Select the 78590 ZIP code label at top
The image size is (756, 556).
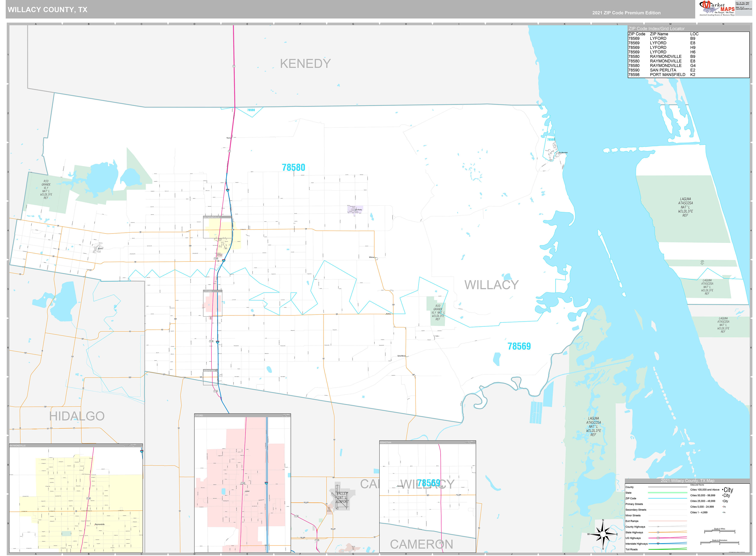click(x=251, y=110)
